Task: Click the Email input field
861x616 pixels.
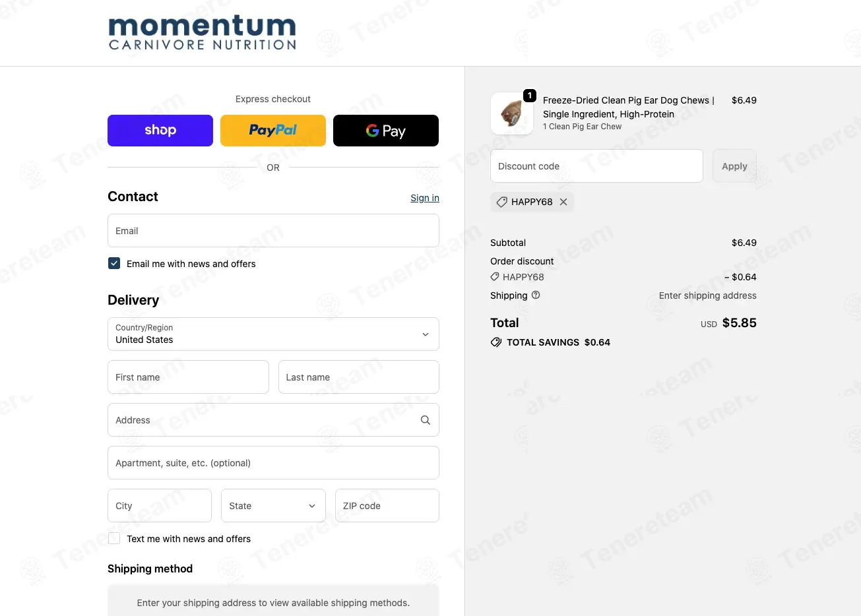Action: click(x=273, y=231)
